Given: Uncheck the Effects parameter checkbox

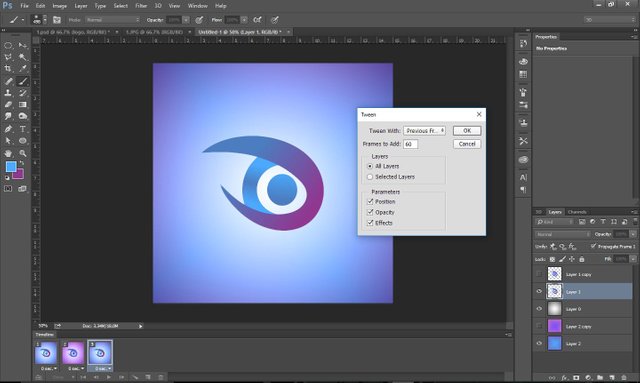Looking at the screenshot, I should point(370,223).
